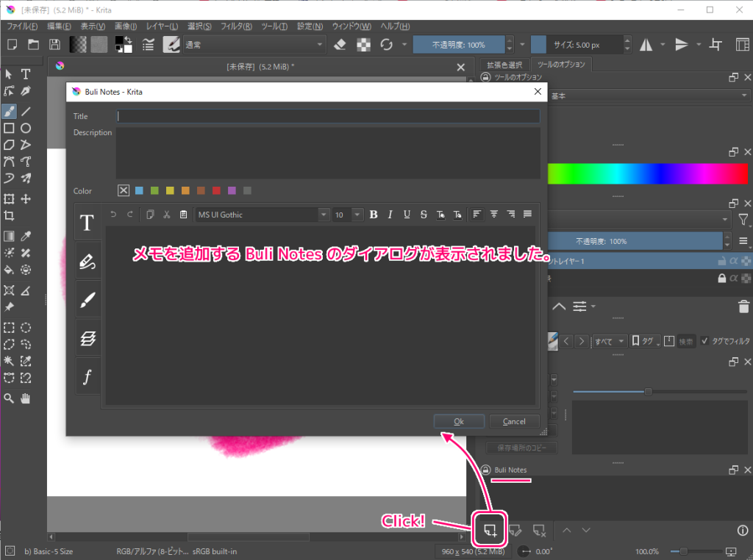Open the ファイル(F) menu
This screenshot has width=753, height=560.
tap(22, 26)
